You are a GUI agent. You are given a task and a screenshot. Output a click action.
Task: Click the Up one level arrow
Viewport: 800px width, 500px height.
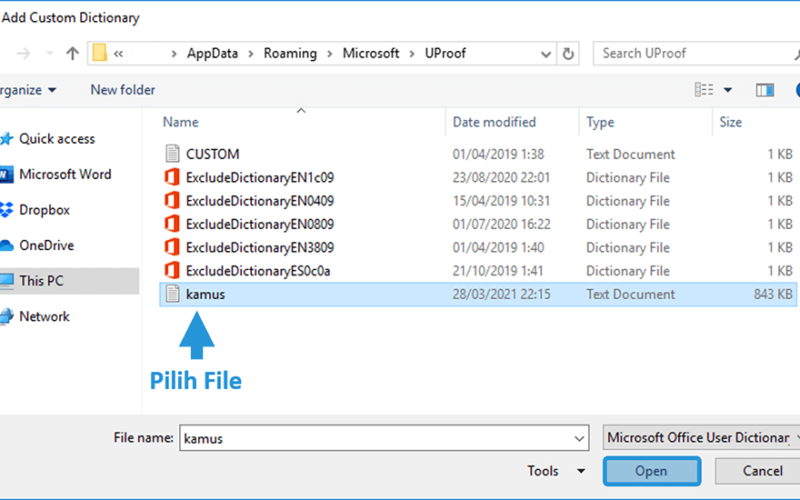(72, 53)
